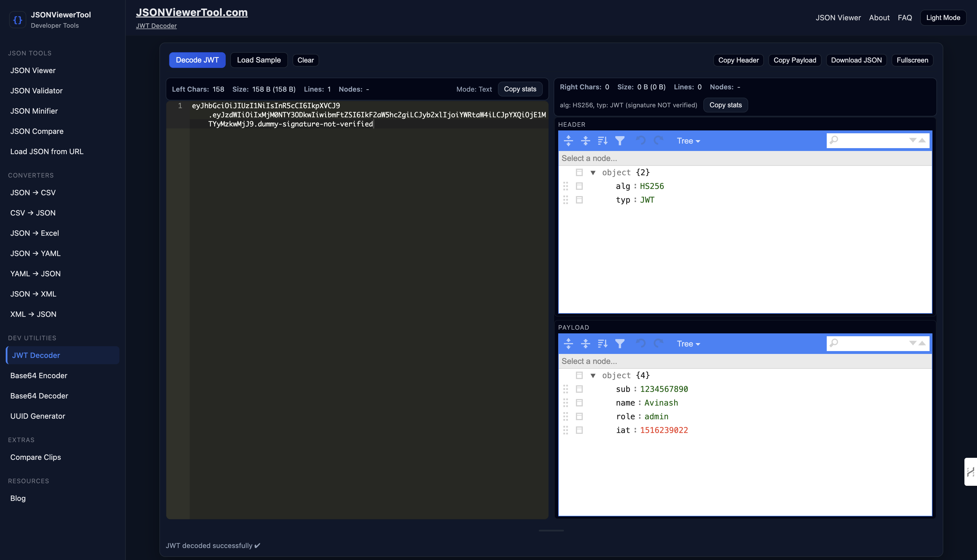Select the checkbox next to 'alg' in HEADER

580,186
